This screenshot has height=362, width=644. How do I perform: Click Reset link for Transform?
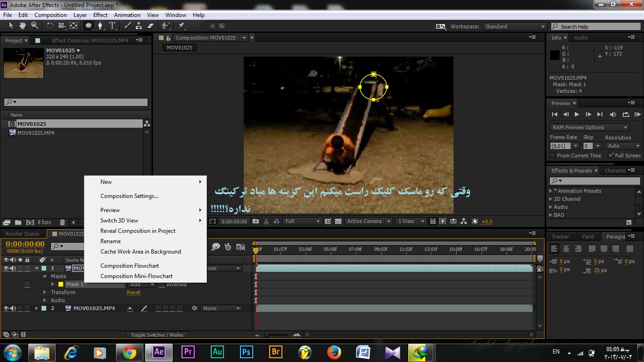click(133, 292)
